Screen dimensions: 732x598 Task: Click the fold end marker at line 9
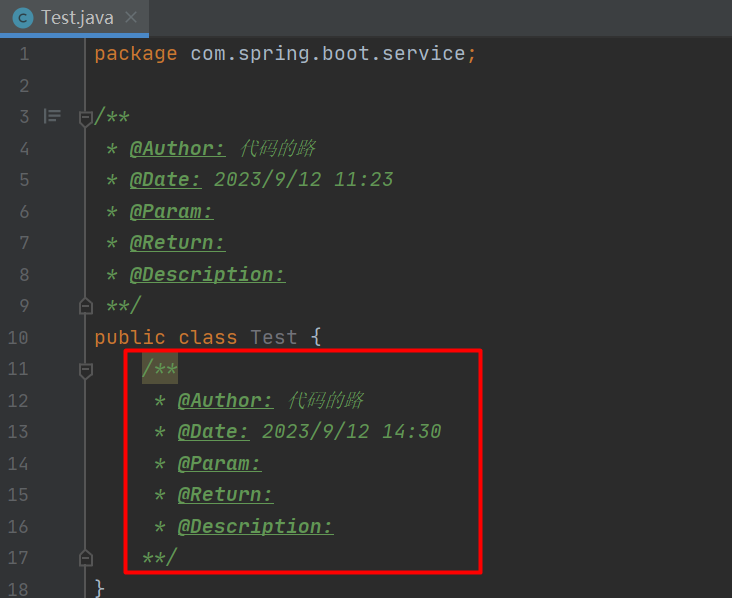86,305
